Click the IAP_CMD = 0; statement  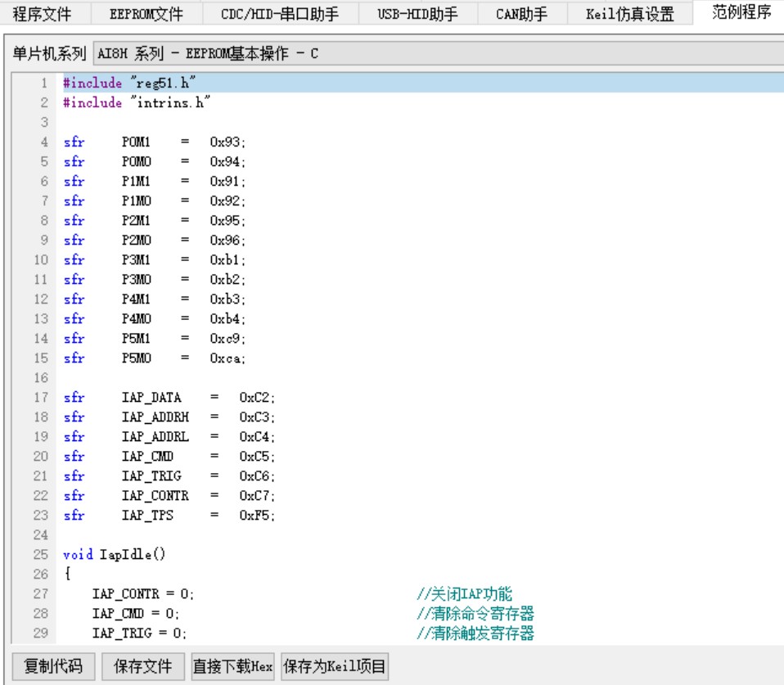click(136, 614)
